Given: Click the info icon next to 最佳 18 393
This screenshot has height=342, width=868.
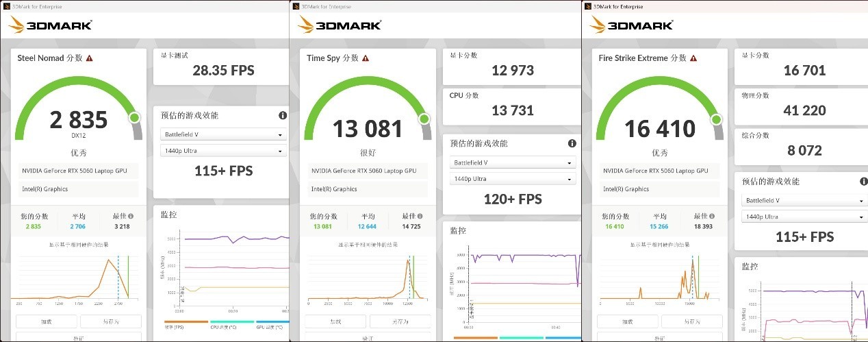Looking at the screenshot, I should pyautogui.click(x=711, y=216).
